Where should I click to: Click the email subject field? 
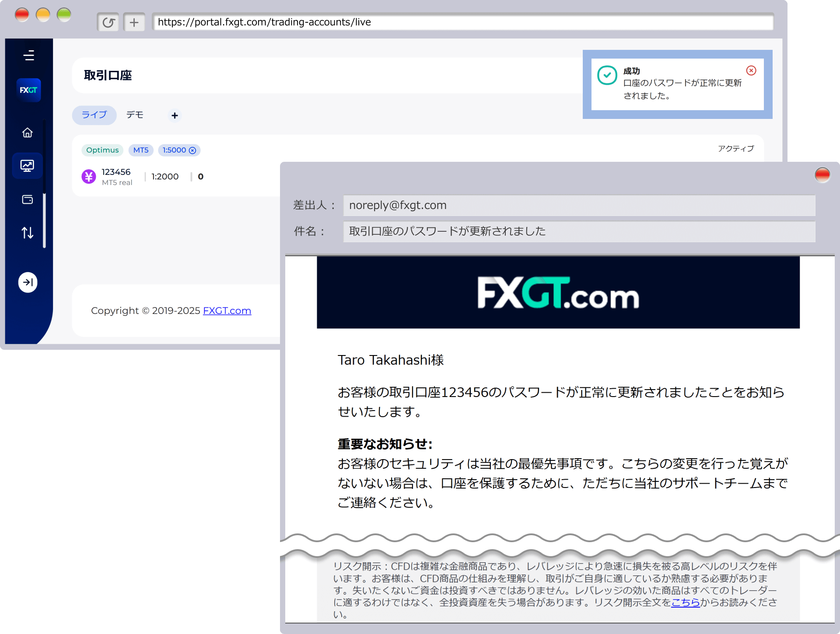point(579,231)
